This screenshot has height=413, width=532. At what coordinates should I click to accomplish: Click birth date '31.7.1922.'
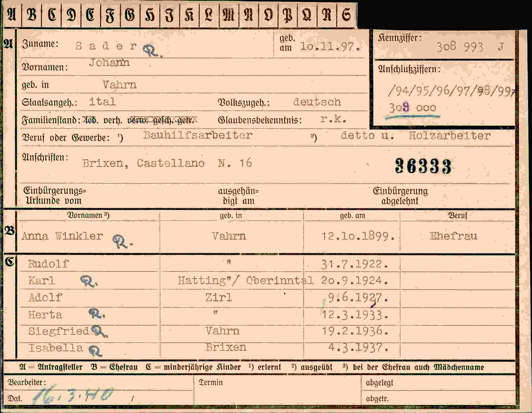(355, 264)
